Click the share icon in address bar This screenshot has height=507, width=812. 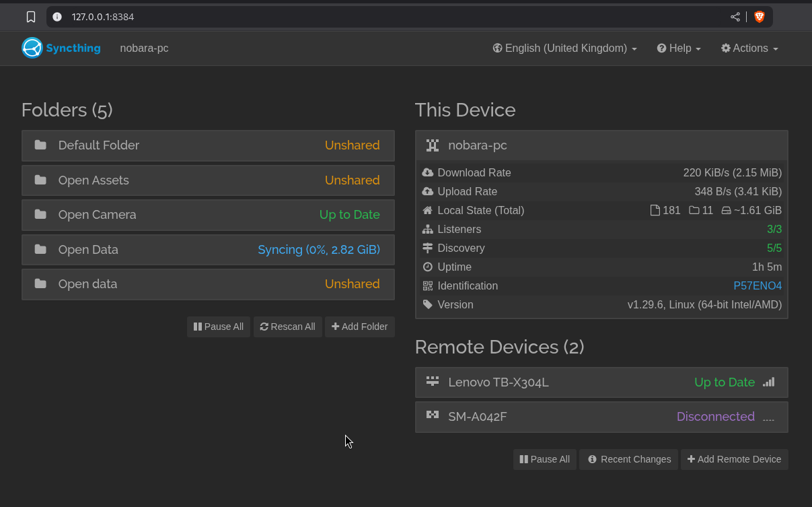click(735, 17)
